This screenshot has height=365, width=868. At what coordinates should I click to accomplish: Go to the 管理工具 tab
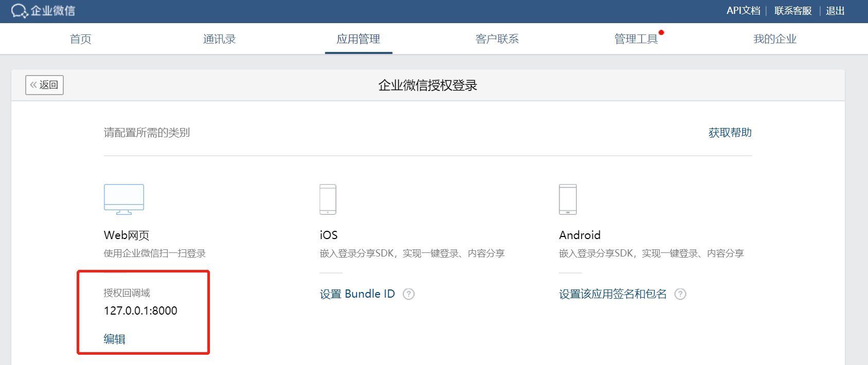coord(636,39)
